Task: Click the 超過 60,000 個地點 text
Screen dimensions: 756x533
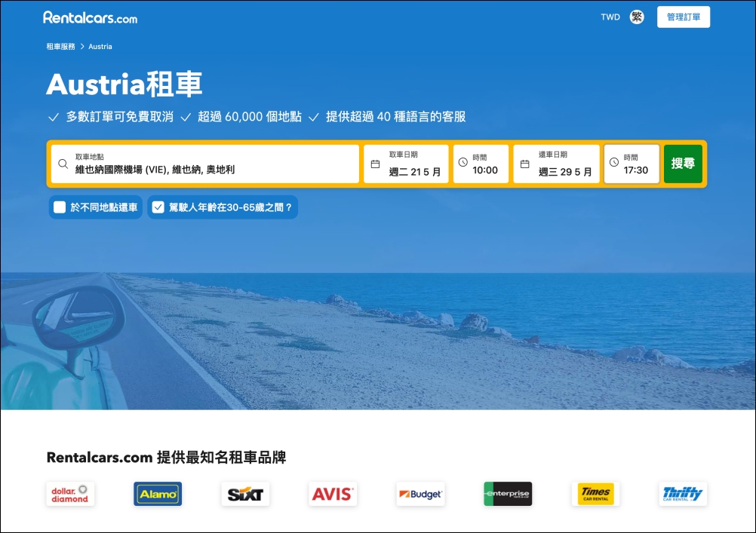Action: coord(250,117)
